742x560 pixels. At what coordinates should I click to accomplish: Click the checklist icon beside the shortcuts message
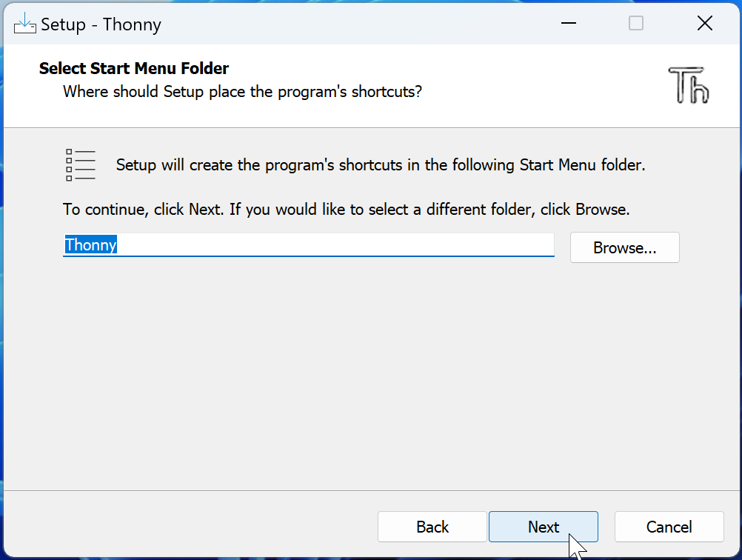tap(81, 164)
